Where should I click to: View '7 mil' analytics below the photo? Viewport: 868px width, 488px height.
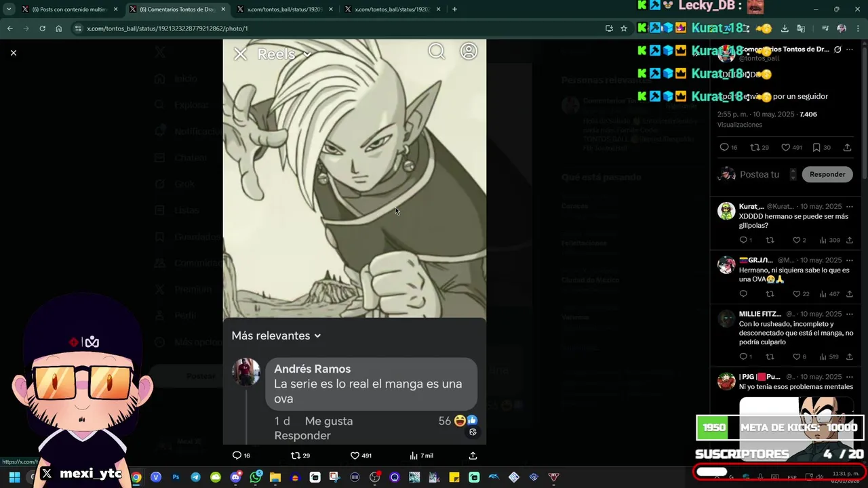coord(421,455)
